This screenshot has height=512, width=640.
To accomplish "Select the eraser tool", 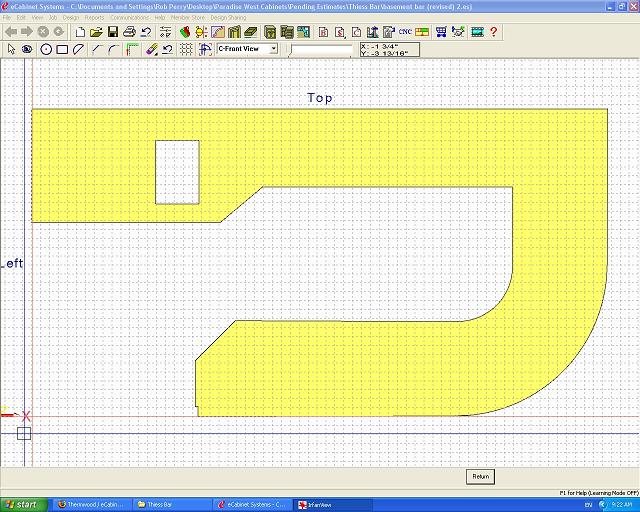I will pyautogui.click(x=151, y=49).
